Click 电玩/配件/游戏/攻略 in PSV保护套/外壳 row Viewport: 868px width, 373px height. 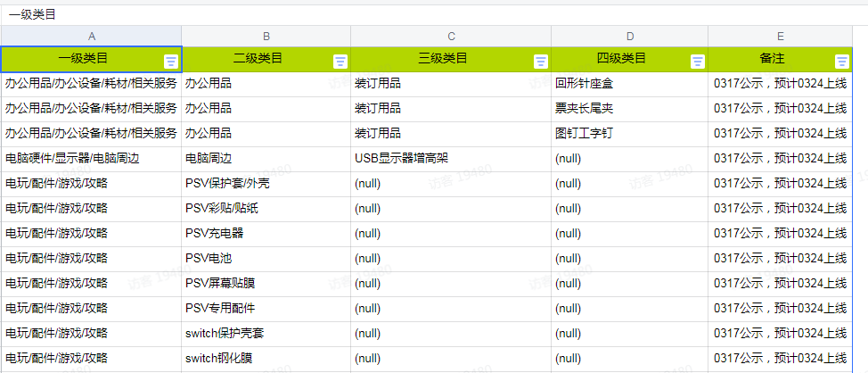click(x=91, y=184)
